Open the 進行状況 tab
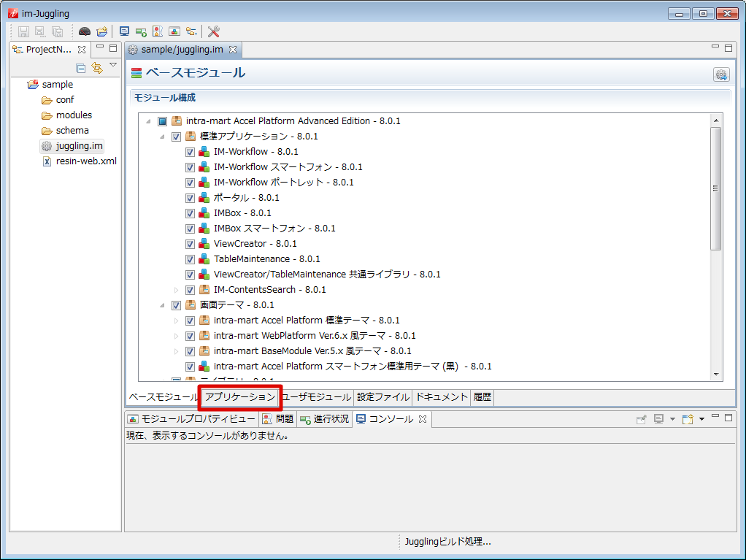The image size is (746, 560). pos(325,419)
